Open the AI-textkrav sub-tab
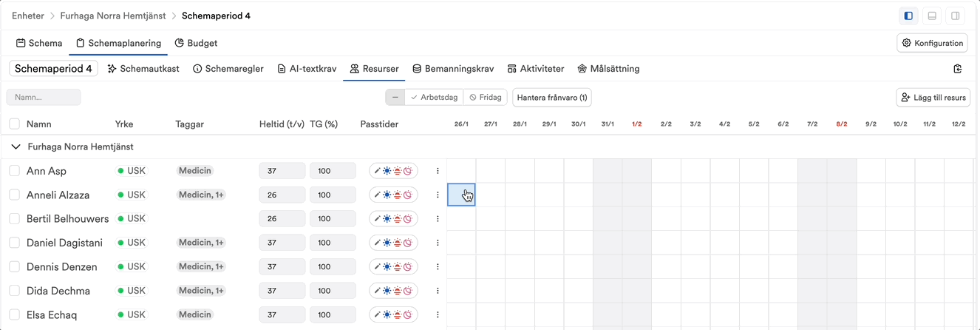 307,69
